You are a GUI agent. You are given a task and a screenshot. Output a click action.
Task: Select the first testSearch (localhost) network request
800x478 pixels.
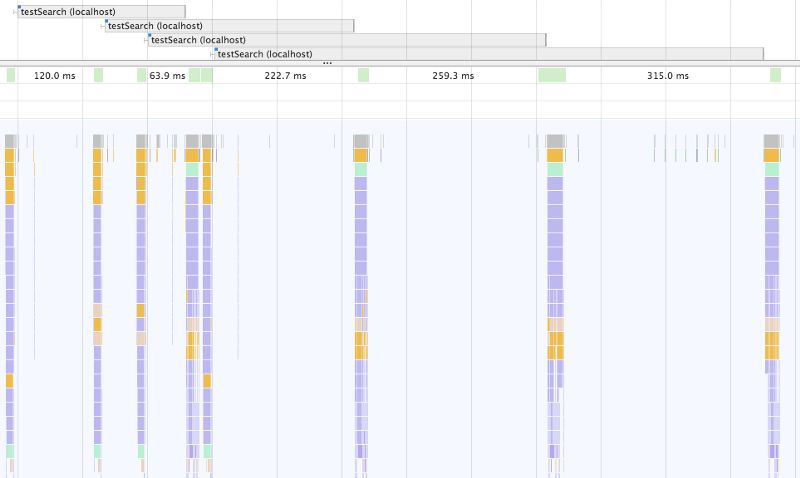coord(101,12)
